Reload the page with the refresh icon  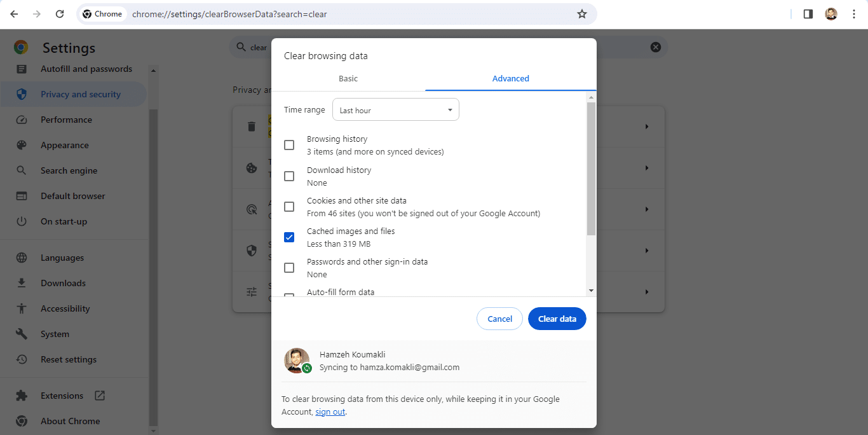(x=59, y=14)
